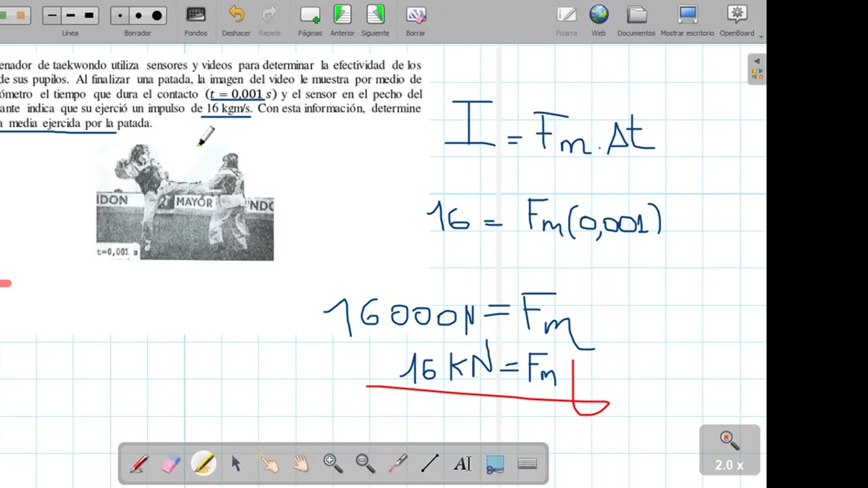Pick the open-hand page scroll tool
This screenshot has width=868, height=488.
pos(300,464)
